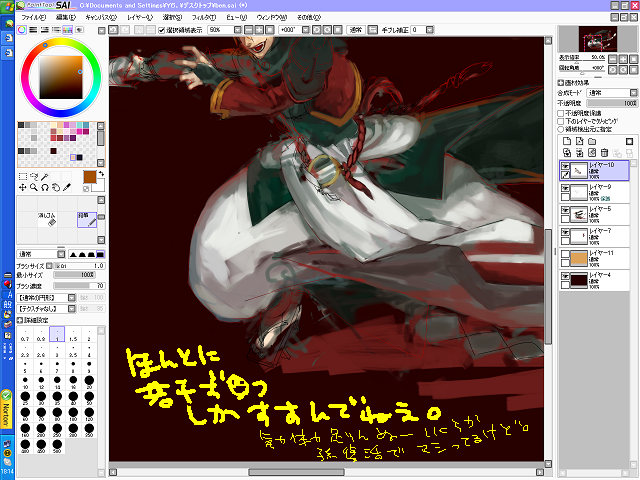The image size is (640, 480).
Task: Toggle the RGB slider panel icon
Action: coord(33,30)
